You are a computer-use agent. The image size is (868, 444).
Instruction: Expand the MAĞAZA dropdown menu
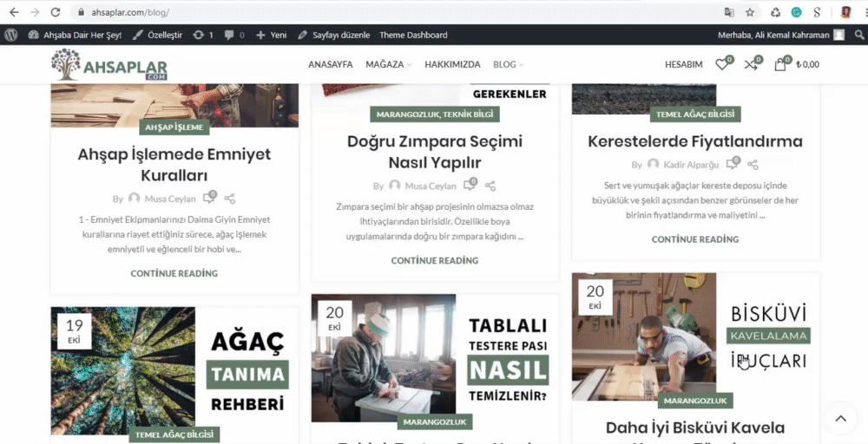[x=389, y=65]
